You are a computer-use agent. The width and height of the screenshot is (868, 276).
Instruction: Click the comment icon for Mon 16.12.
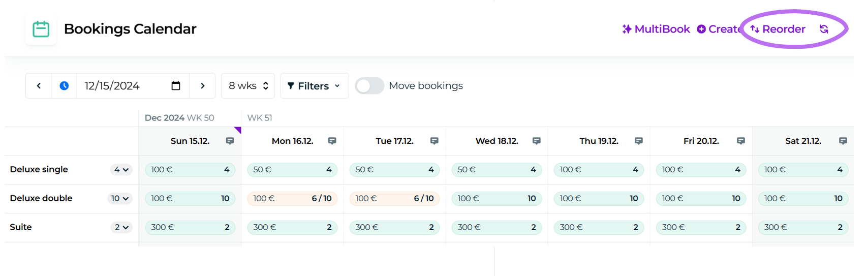(332, 141)
